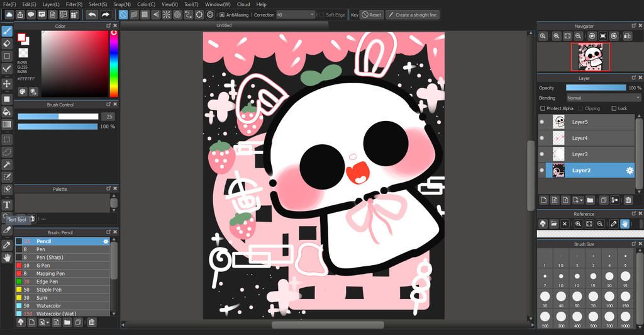The width and height of the screenshot is (644, 335).
Task: Choose the Move tool
Action: coord(7,84)
